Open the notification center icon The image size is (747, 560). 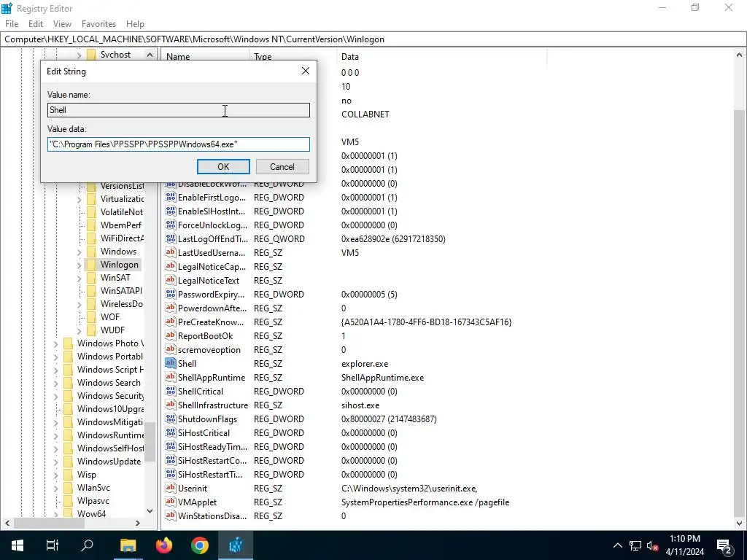724,545
